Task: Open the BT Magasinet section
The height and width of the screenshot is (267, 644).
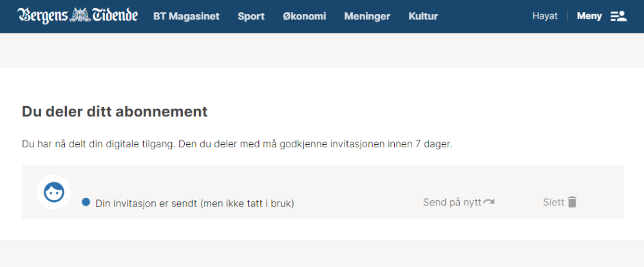Action: [186, 16]
